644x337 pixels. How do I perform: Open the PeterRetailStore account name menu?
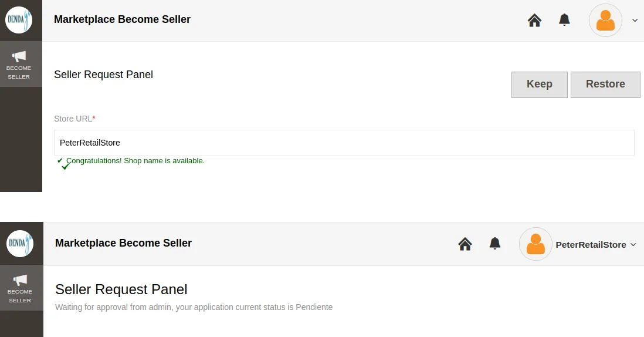[591, 245]
